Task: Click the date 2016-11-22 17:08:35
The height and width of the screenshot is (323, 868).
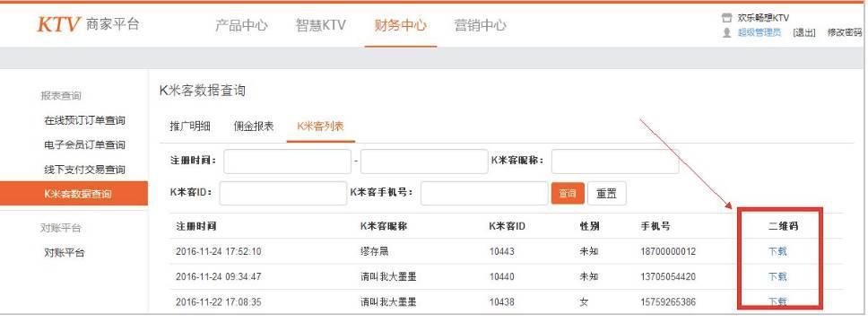Action: click(219, 302)
